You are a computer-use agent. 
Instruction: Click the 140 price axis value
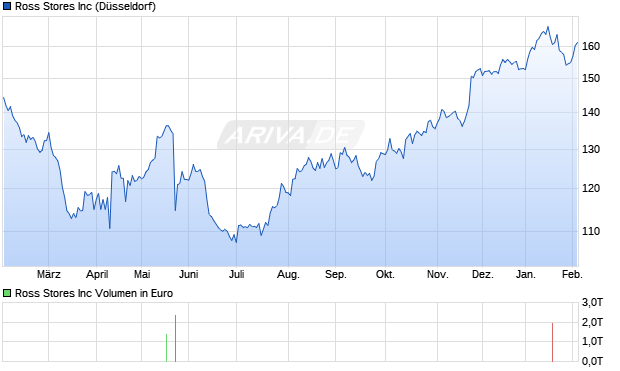click(x=591, y=112)
